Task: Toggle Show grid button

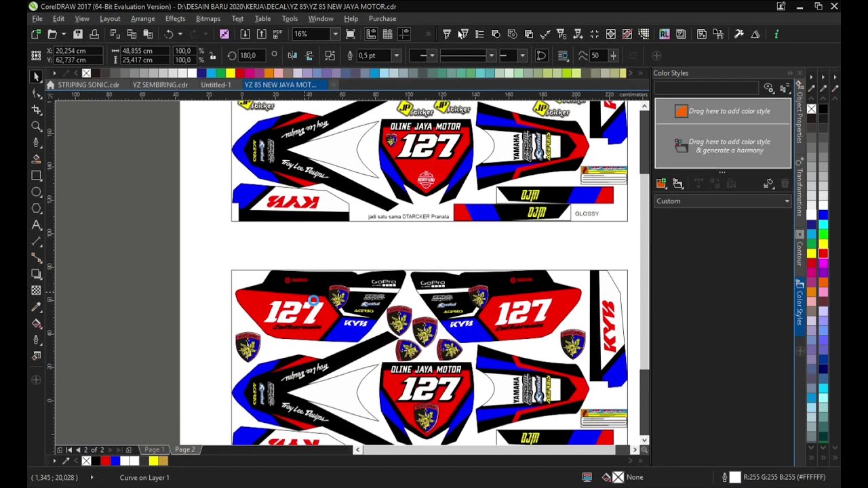Action: (x=387, y=34)
